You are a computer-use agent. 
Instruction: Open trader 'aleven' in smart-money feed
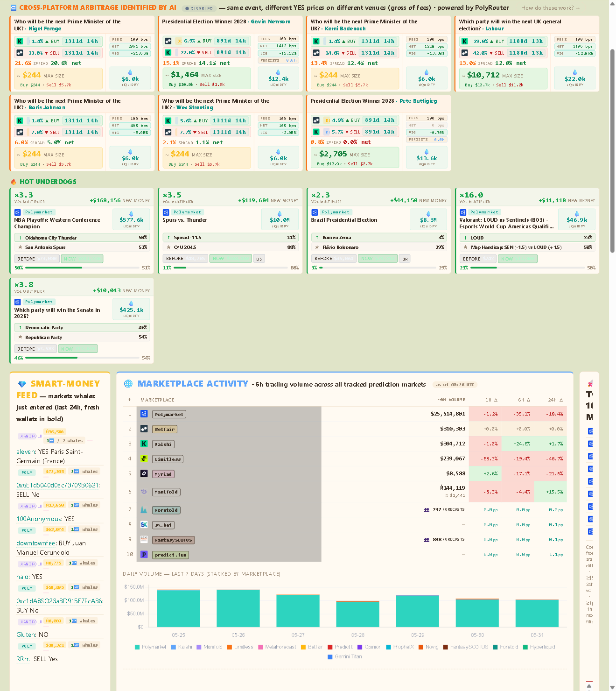pyautogui.click(x=26, y=451)
